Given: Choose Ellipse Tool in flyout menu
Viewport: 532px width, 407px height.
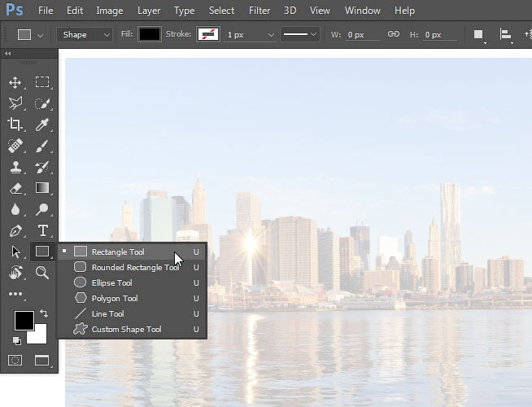Looking at the screenshot, I should pos(132,282).
